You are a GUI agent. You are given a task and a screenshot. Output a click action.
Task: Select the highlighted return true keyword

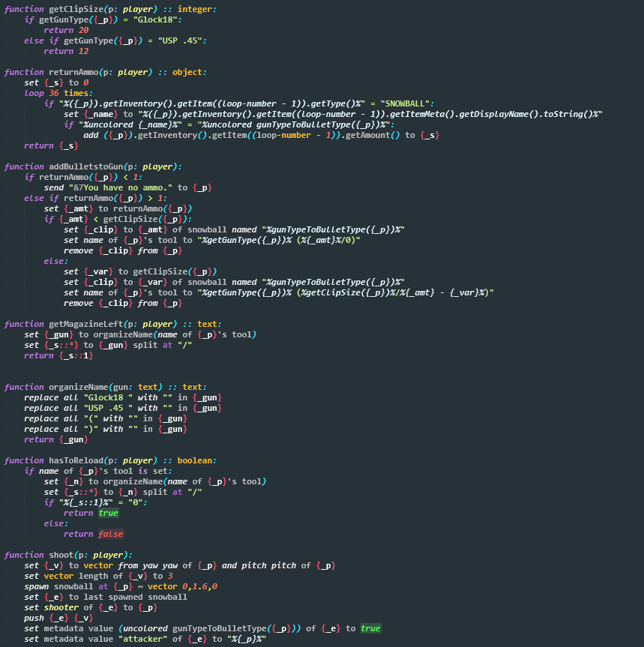tap(109, 512)
